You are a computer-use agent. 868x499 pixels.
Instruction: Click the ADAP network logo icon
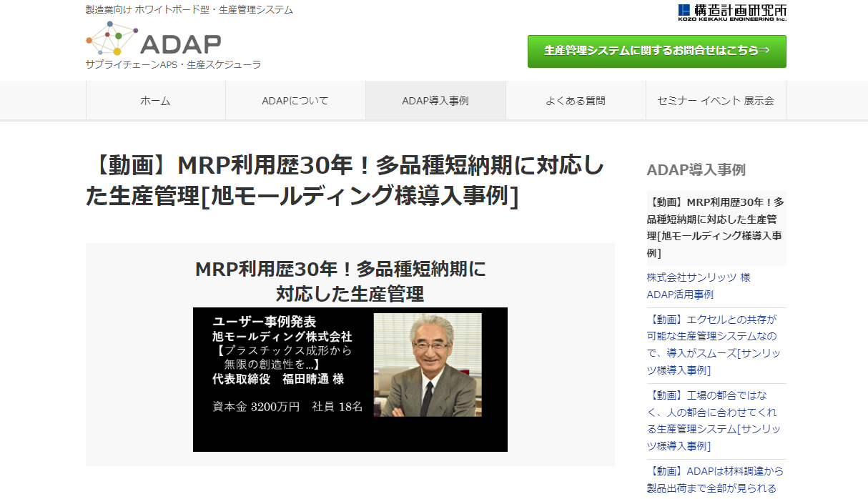click(x=112, y=38)
